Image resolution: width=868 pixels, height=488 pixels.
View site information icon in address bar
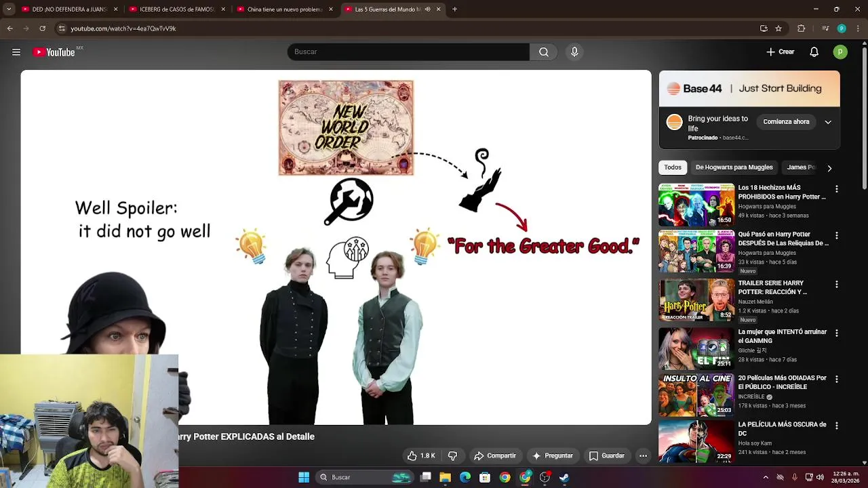click(x=62, y=28)
